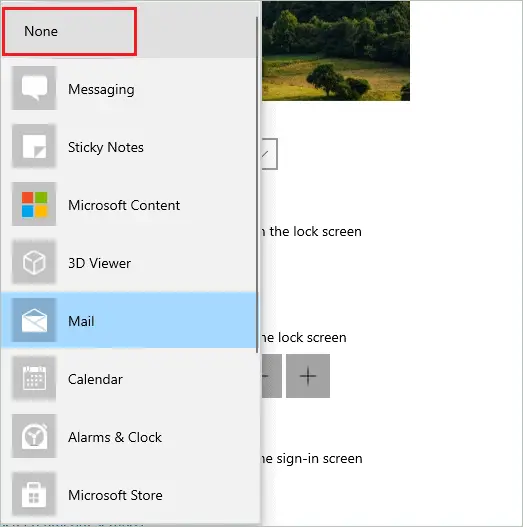Click the Calendar icon

(x=34, y=378)
